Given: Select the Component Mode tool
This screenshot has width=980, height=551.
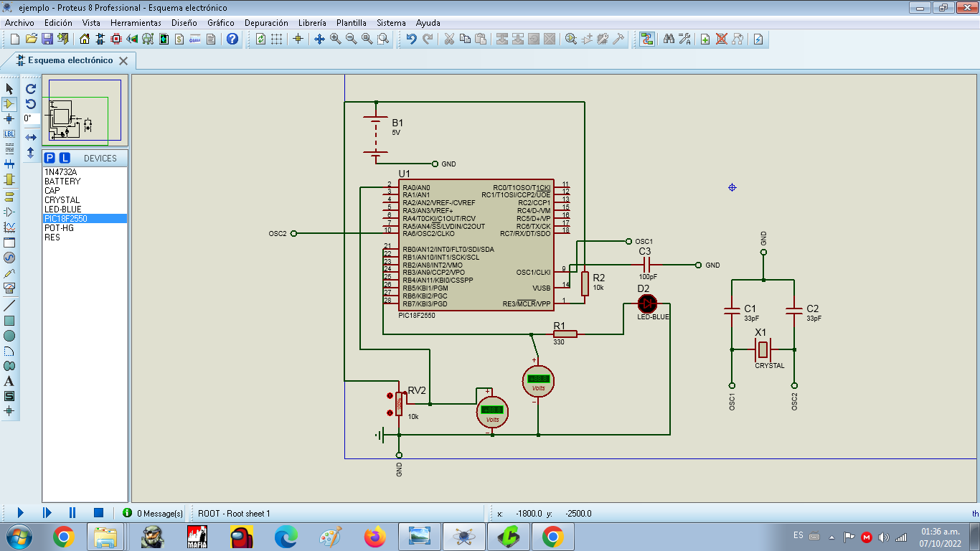Looking at the screenshot, I should (x=9, y=104).
